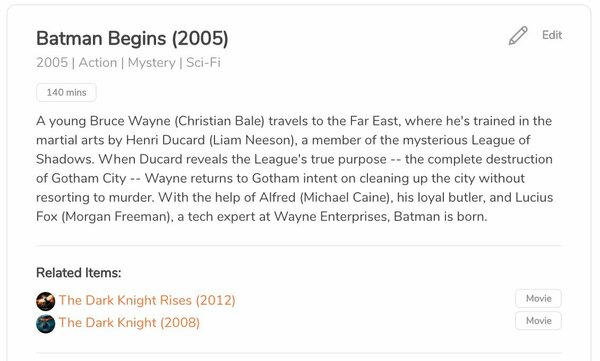The height and width of the screenshot is (361, 600).
Task: Select the Sci-Fi genre label
Action: (203, 62)
